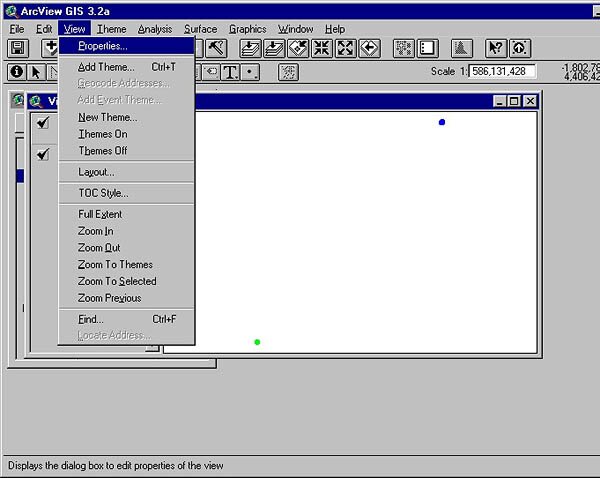
Task: Click Zoom to Active Themes toolbar icon
Action: click(x=274, y=49)
